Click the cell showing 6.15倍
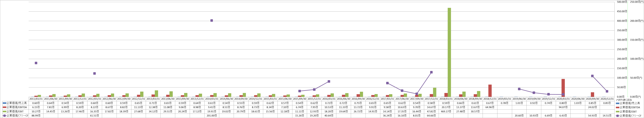 click(36, 107)
